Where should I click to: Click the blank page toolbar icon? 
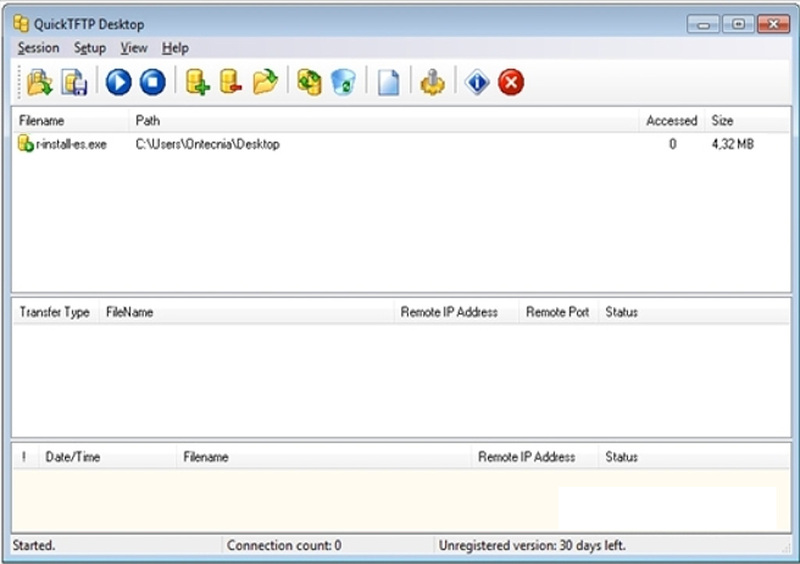point(388,82)
